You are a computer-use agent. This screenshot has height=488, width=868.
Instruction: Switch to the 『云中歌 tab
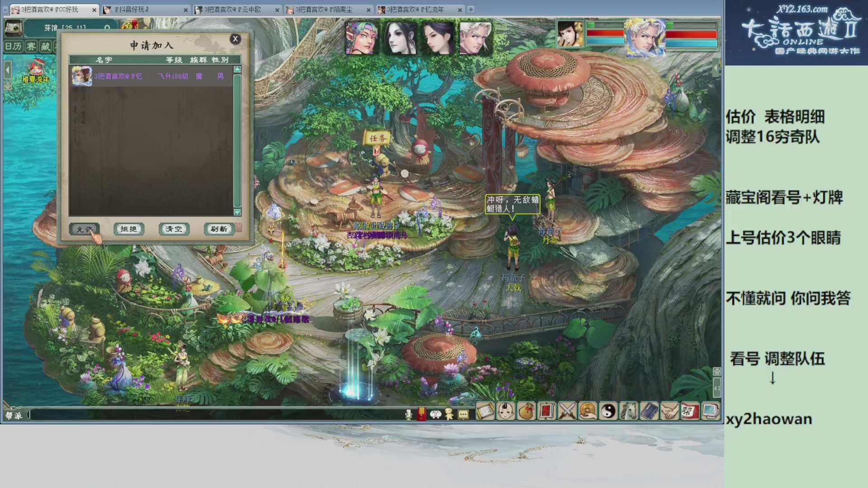point(238,9)
